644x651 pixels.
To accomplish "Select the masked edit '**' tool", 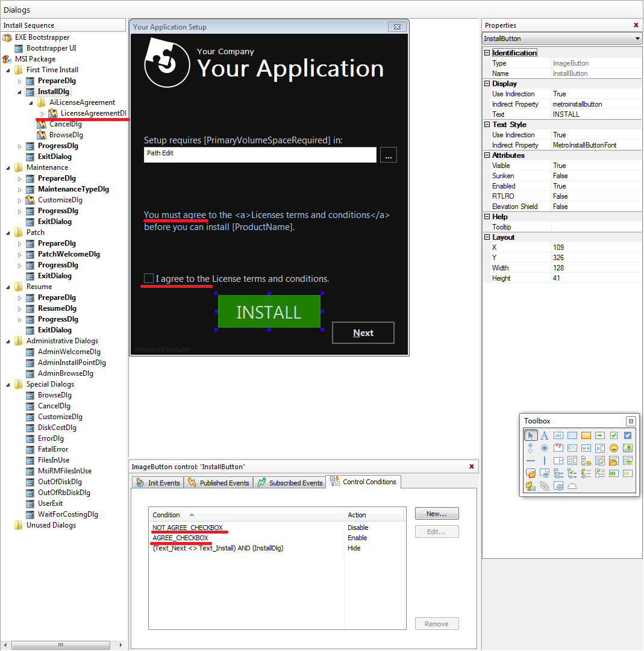I will pyautogui.click(x=586, y=448).
